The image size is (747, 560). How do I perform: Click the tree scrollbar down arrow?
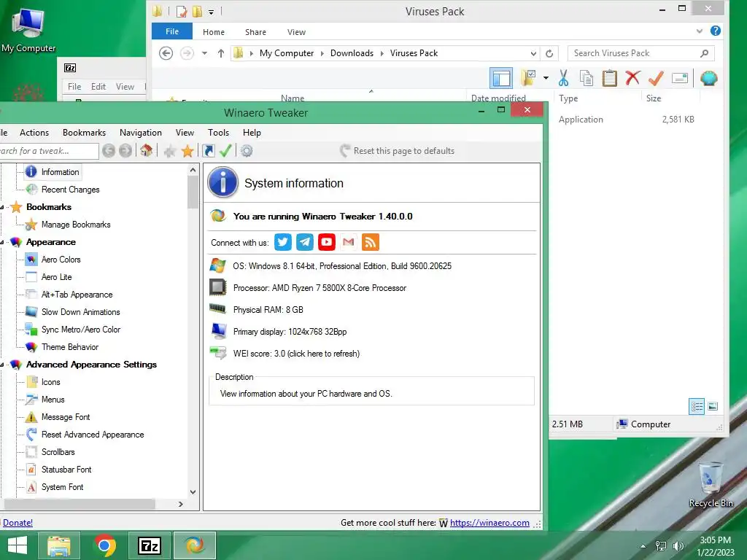pyautogui.click(x=193, y=492)
